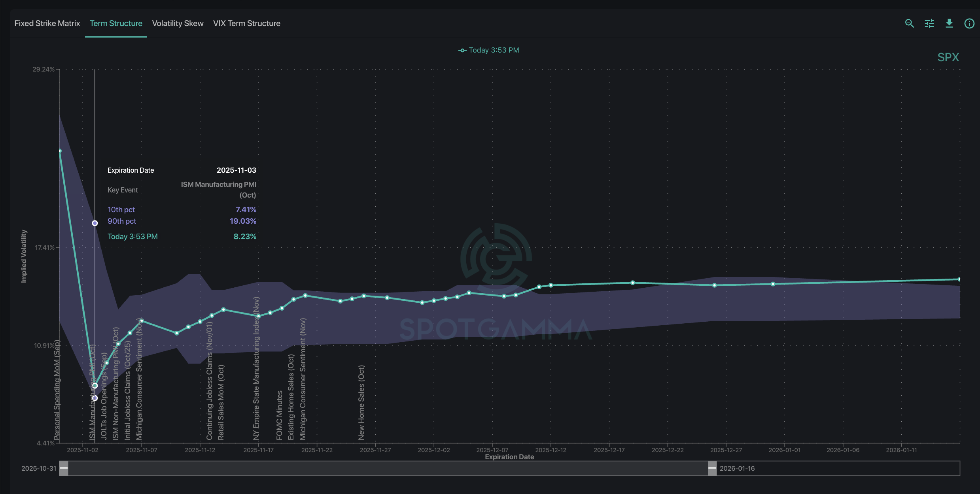Image resolution: width=980 pixels, height=494 pixels.
Task: Click the Term Structure tab
Action: tap(116, 23)
